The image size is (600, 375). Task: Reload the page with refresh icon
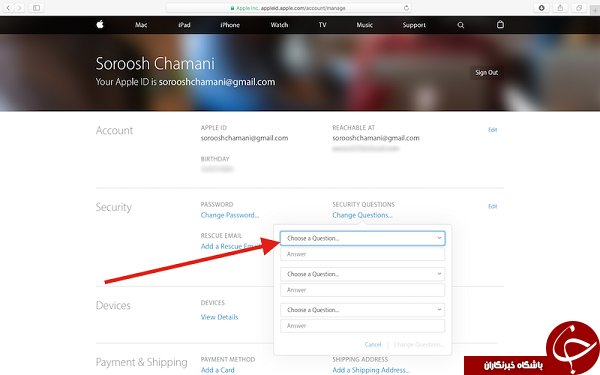[x=406, y=8]
